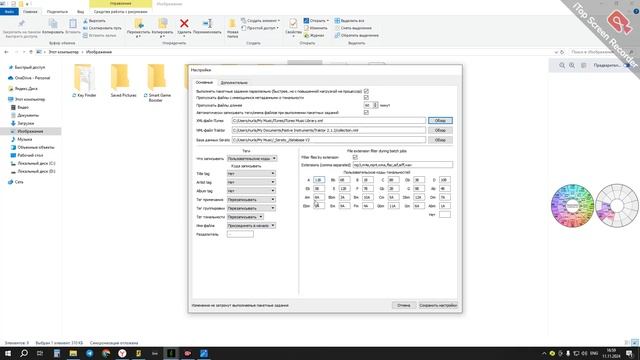The image size is (640, 360).
Task: Click the Windows Start button
Action: [8, 353]
